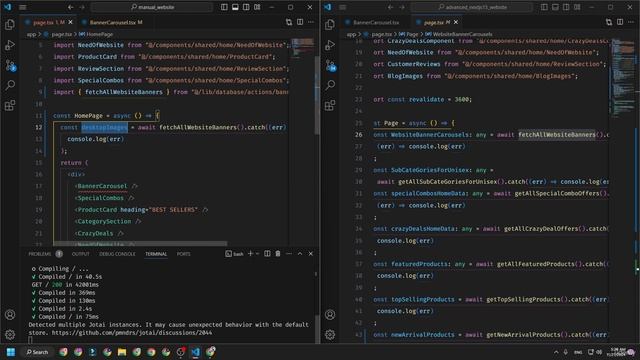Split editor right in right window
This screenshot has width=640, height=360.
[620, 22]
